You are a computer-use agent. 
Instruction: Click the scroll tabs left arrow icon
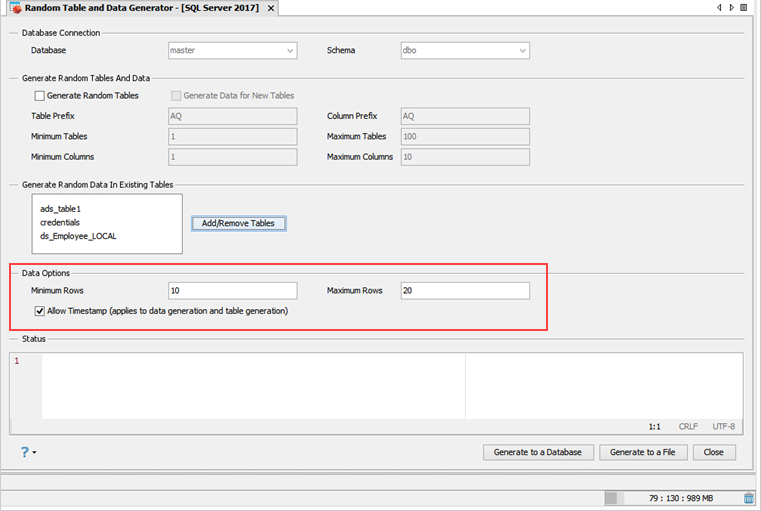point(719,7)
